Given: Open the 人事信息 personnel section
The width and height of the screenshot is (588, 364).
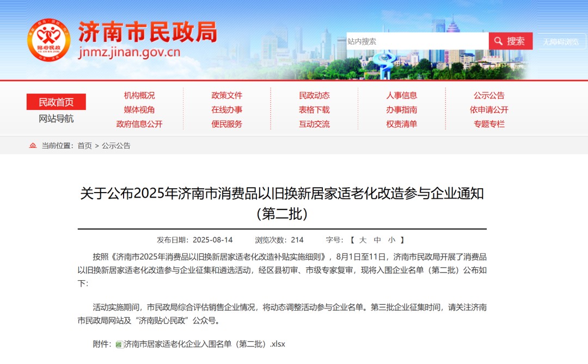Looking at the screenshot, I should (x=402, y=95).
